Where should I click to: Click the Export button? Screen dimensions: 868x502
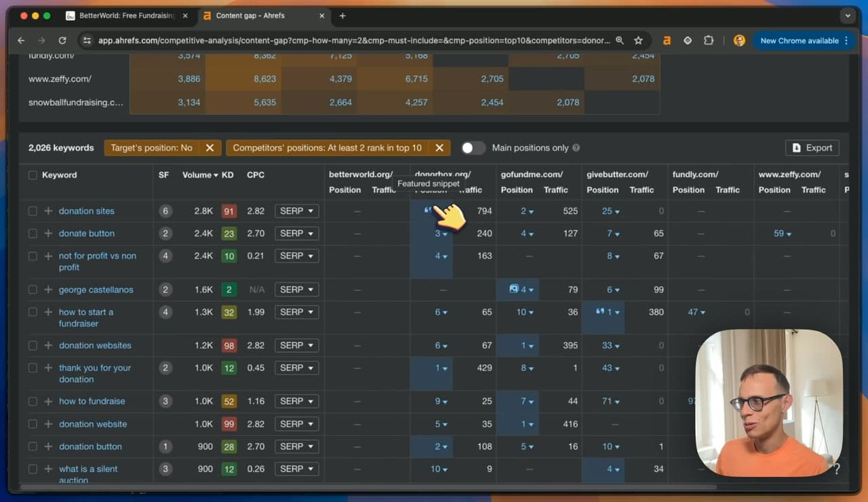point(812,148)
